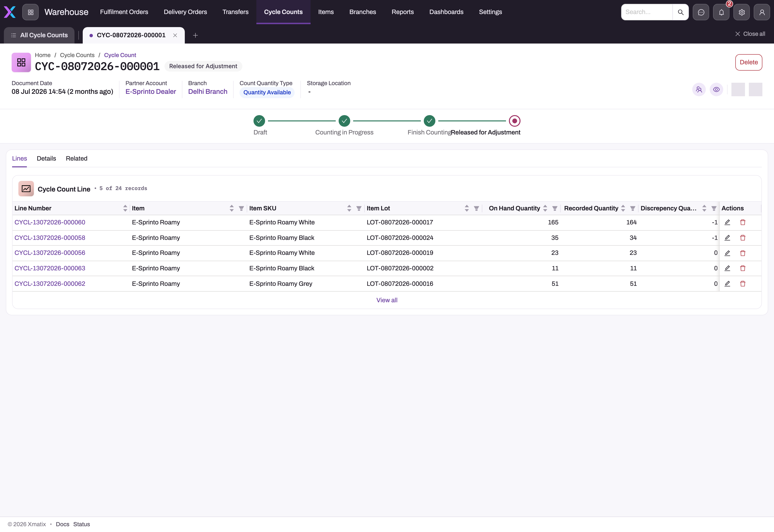Open E-Sprinto Dealer partner account

pos(151,92)
